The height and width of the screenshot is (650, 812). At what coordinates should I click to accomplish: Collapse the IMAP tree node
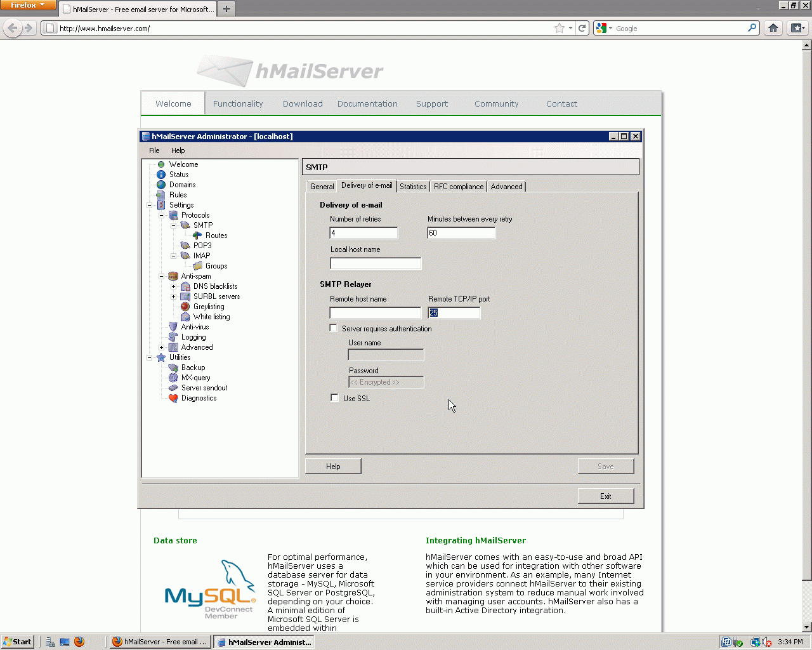coord(174,256)
